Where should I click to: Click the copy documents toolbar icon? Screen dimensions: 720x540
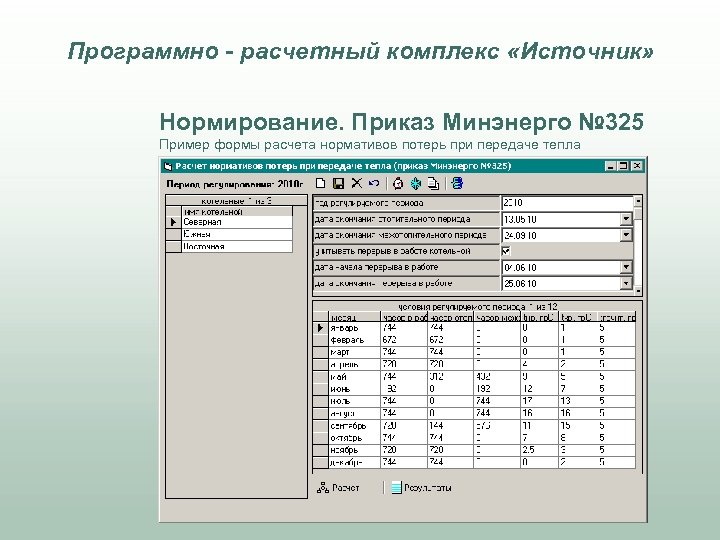433,184
